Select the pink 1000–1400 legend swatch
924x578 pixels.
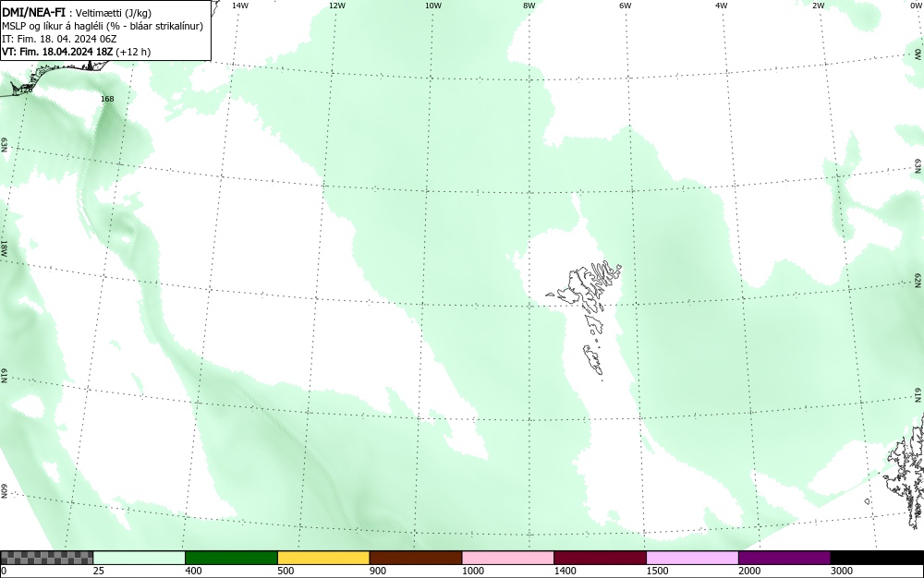tap(508, 558)
